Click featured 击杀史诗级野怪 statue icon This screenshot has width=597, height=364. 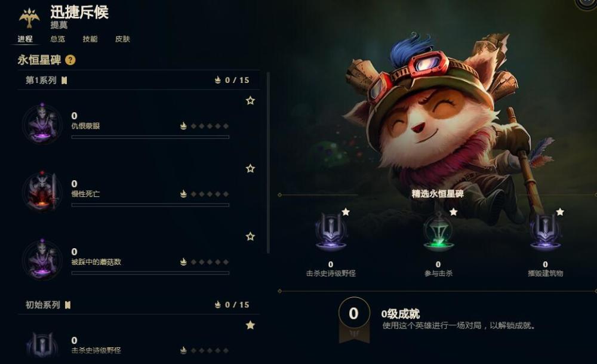coord(331,232)
